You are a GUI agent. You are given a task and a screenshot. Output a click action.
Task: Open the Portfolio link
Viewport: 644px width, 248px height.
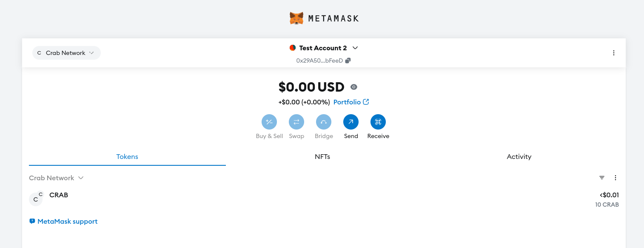[x=351, y=102]
